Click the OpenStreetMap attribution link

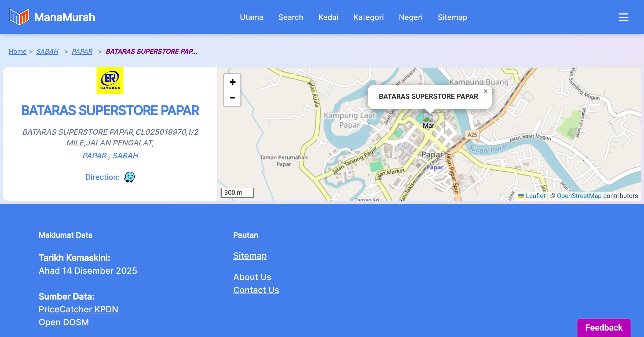579,196
